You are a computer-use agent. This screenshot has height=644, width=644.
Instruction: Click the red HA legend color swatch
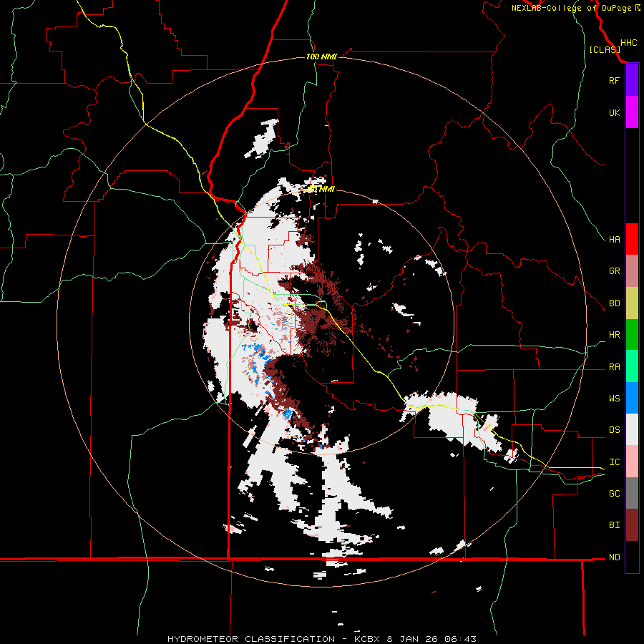(x=632, y=239)
